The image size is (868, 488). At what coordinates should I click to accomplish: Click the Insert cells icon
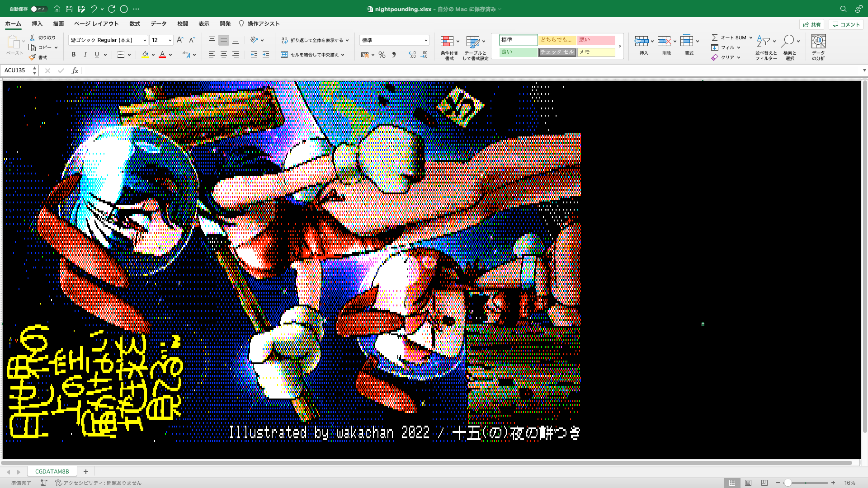pyautogui.click(x=641, y=42)
